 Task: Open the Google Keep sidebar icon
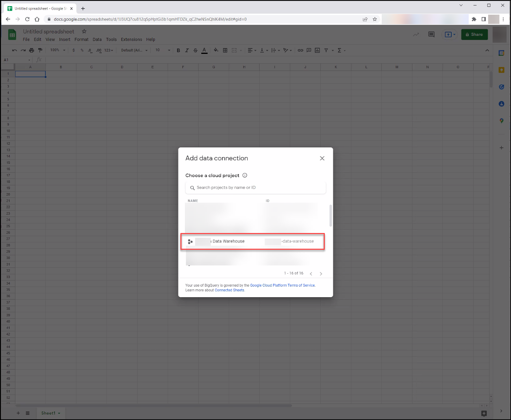tap(501, 70)
